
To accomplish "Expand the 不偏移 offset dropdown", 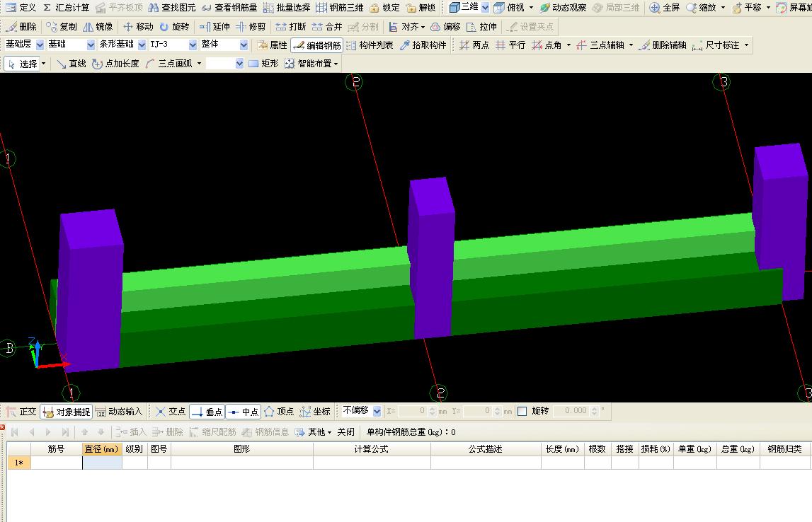I will 377,411.
